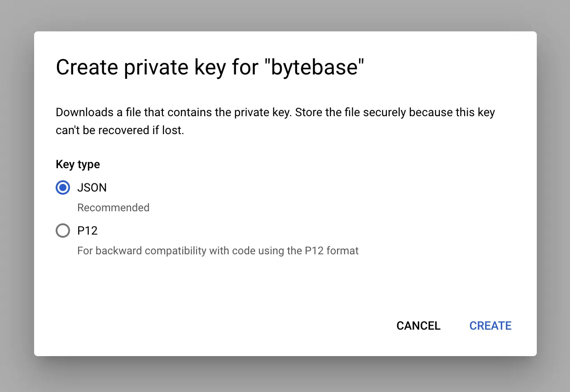Click the phrase "can't be recovered if lost"

pos(120,131)
